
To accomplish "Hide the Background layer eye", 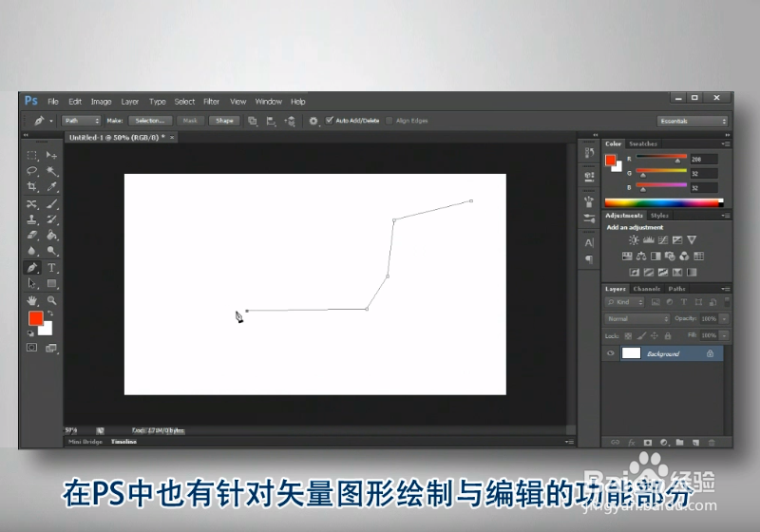I will click(x=611, y=353).
